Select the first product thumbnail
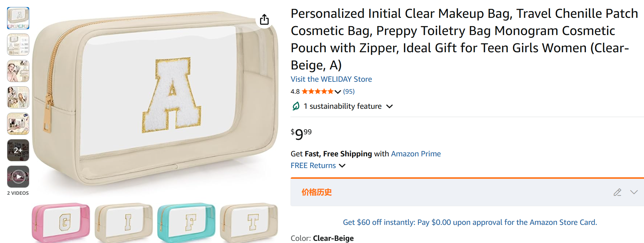Image resolution: width=644 pixels, height=243 pixels. [x=18, y=18]
